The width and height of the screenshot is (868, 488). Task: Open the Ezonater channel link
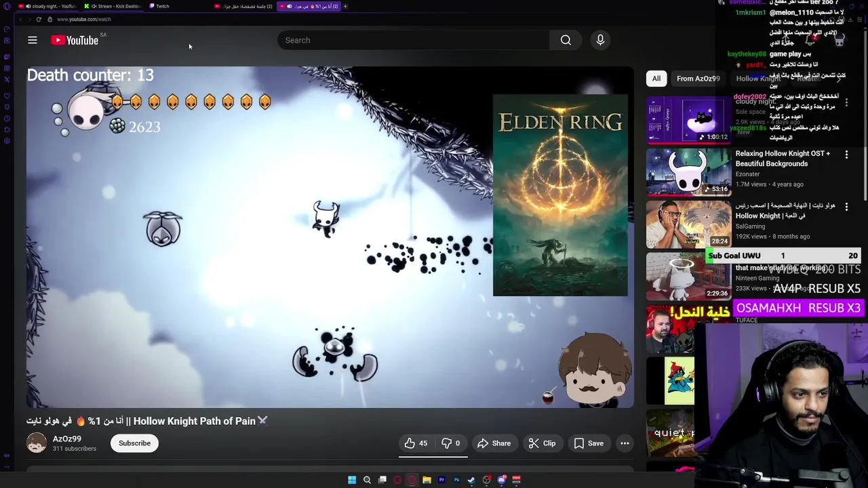point(747,174)
